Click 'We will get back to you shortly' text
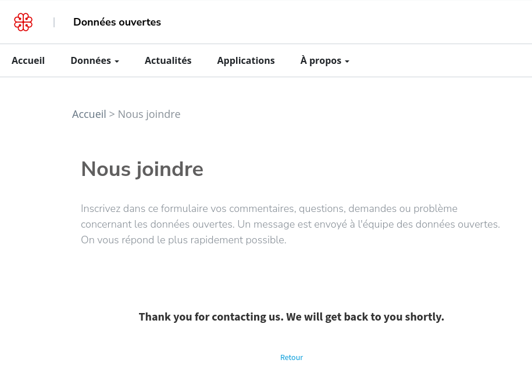The width and height of the screenshot is (532, 392). click(x=365, y=317)
